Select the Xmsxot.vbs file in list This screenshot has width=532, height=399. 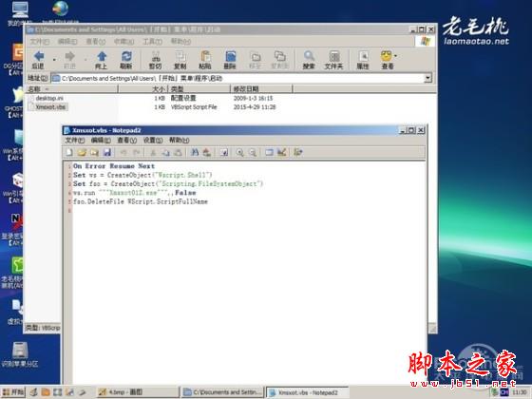pyautogui.click(x=51, y=106)
